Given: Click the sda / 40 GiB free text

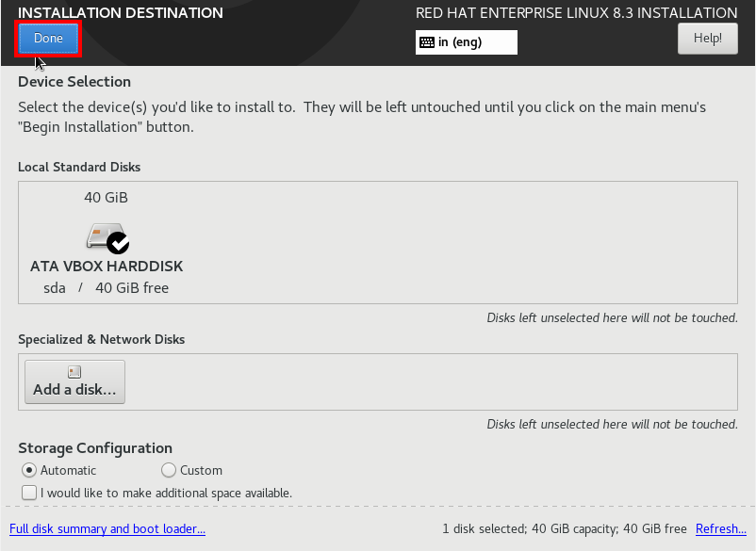Looking at the screenshot, I should click(107, 288).
